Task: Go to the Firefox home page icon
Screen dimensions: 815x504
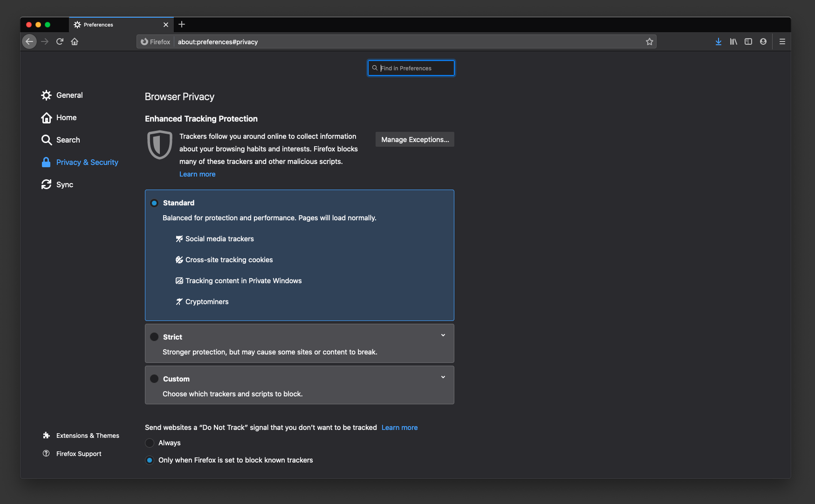Action: pyautogui.click(x=75, y=41)
